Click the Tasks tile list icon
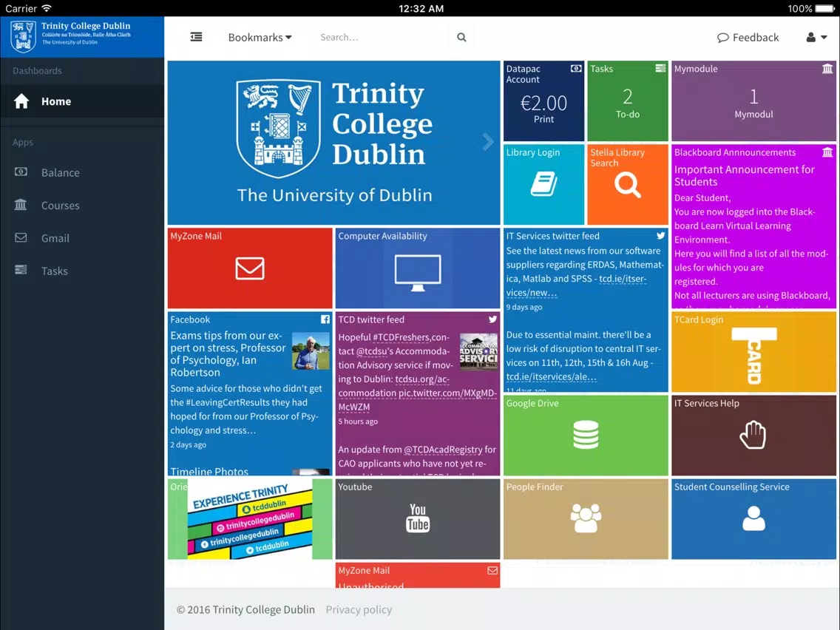 coord(660,68)
